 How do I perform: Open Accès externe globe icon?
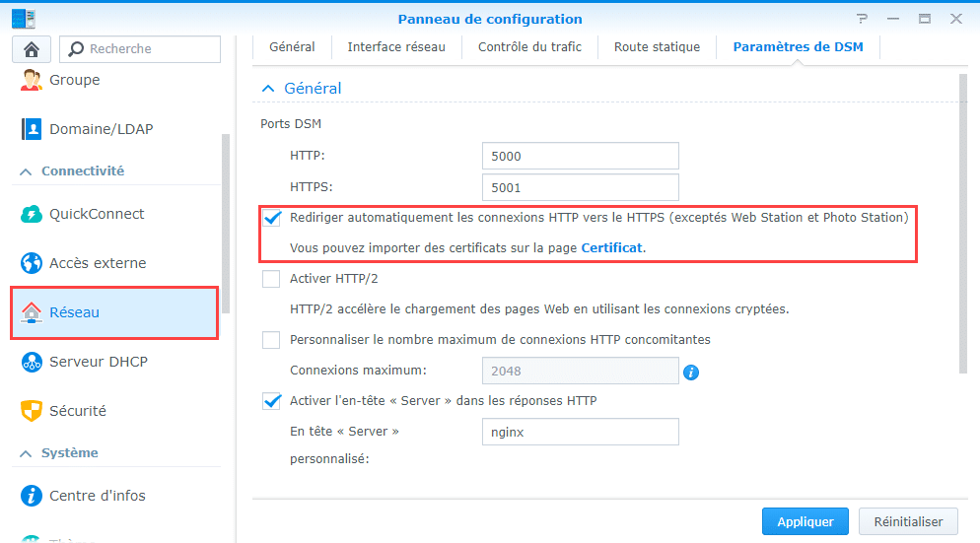(x=32, y=263)
